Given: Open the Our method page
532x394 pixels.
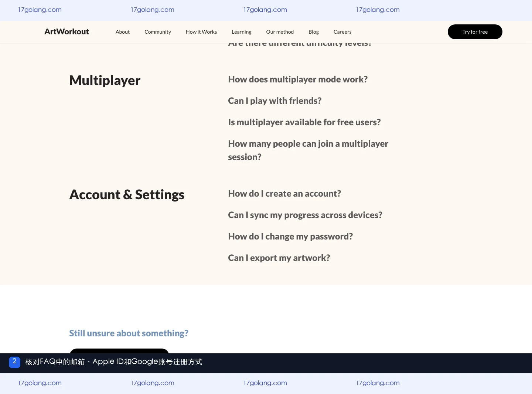Looking at the screenshot, I should pyautogui.click(x=280, y=32).
